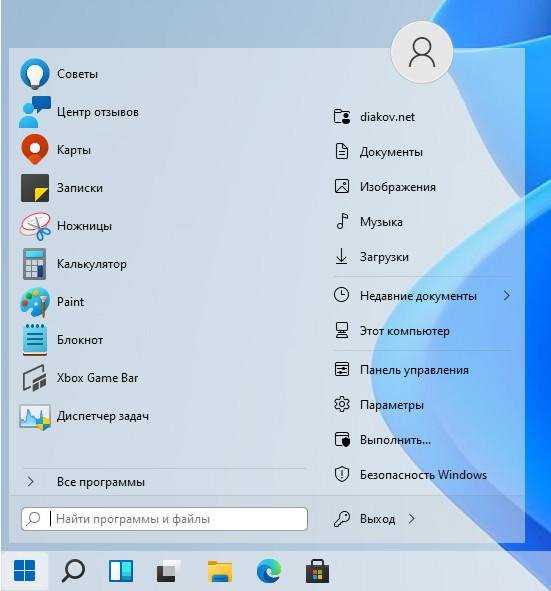Screen dimensions: 551x591
Task: Open the Советы tips app icon
Action: [x=35, y=74]
